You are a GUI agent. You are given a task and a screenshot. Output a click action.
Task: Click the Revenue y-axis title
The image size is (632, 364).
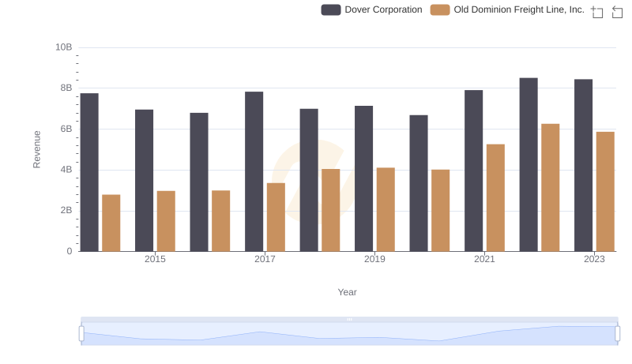(36, 149)
